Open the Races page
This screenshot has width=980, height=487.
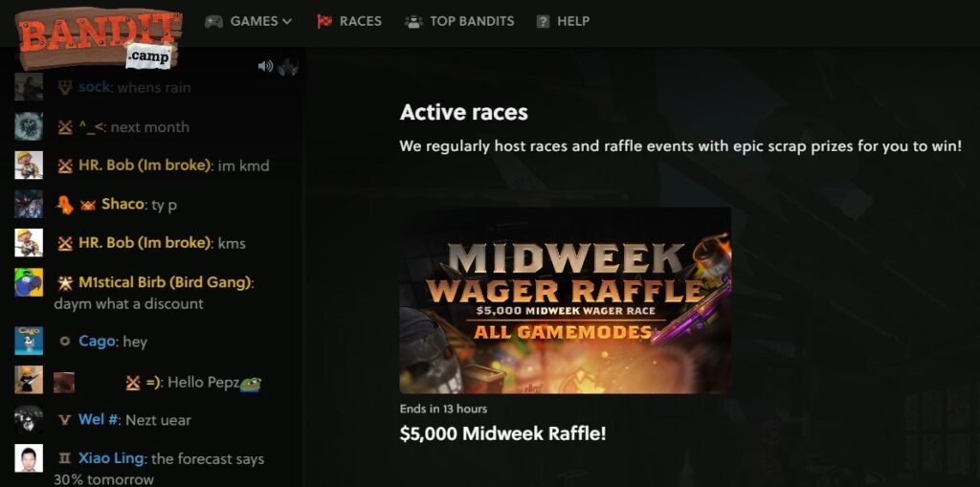tap(348, 21)
